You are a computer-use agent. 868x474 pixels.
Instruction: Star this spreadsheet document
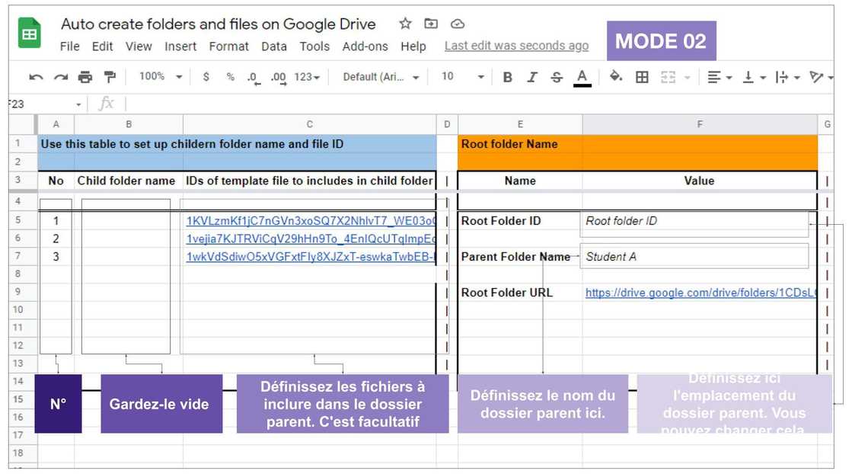point(405,24)
